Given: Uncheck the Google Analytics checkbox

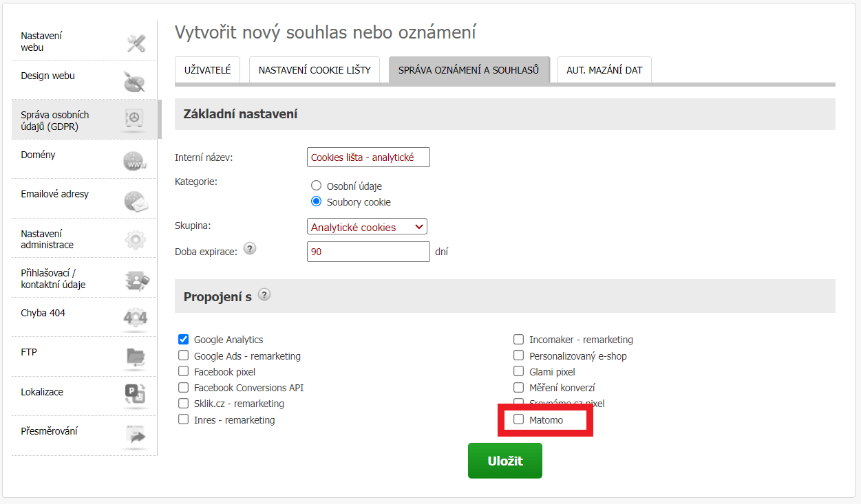Looking at the screenshot, I should (183, 339).
